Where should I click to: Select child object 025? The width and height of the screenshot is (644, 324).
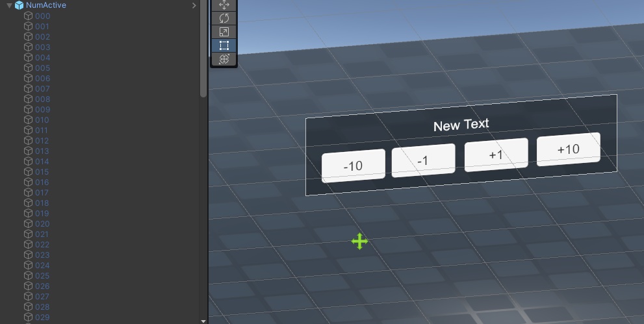point(43,275)
